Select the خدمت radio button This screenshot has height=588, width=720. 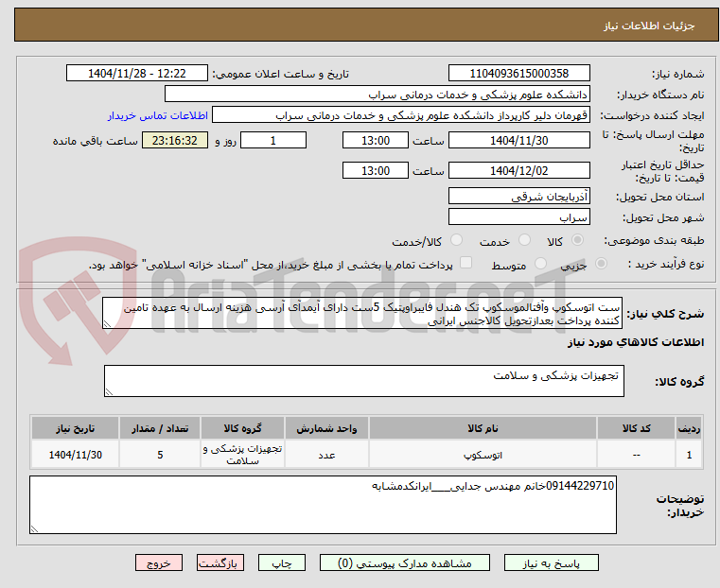coord(524,240)
